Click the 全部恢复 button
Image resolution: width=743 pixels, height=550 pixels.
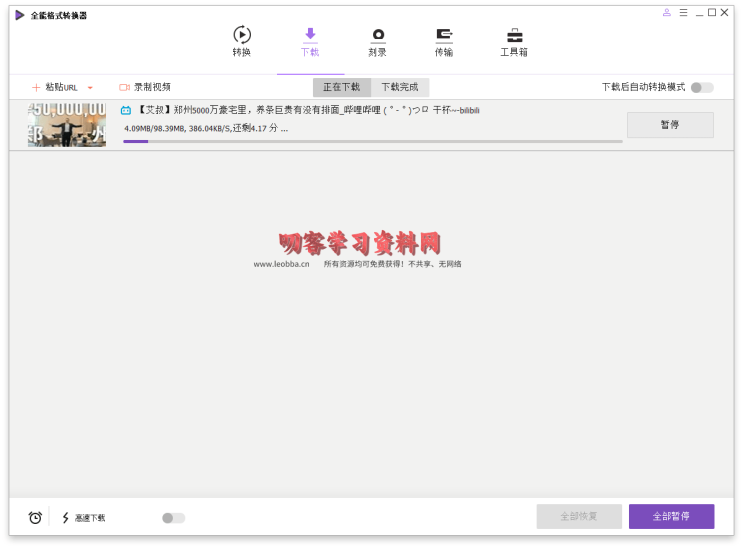coord(579,516)
